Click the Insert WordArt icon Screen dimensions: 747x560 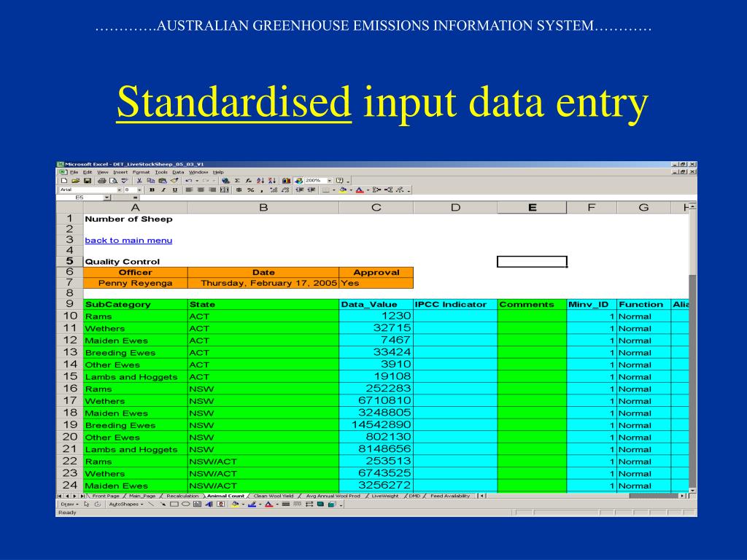(209, 505)
